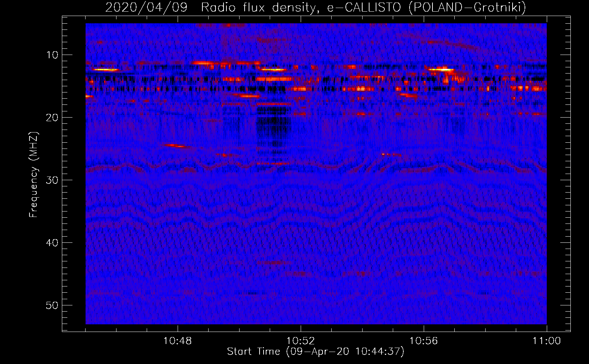Viewport: 589px width, 364px height.
Task: Click the "Start Time (09-Apr-20 10:44:37)" label
Action: pyautogui.click(x=316, y=352)
